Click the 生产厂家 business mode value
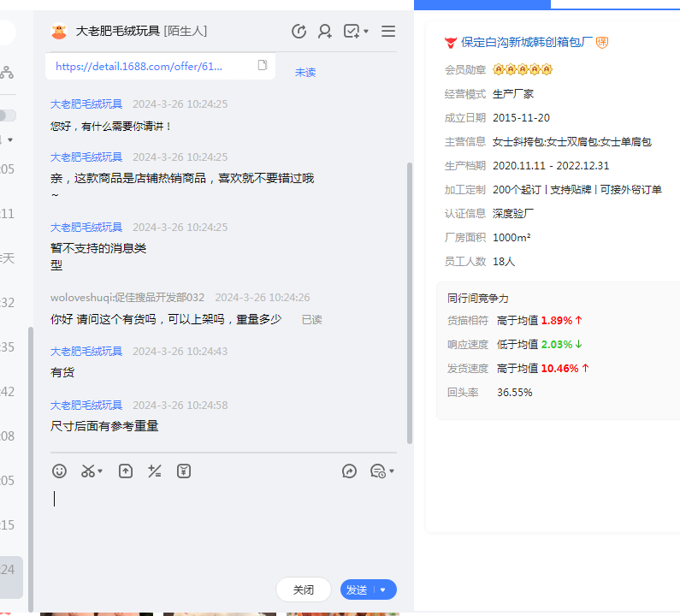The width and height of the screenshot is (680, 616). (x=513, y=94)
